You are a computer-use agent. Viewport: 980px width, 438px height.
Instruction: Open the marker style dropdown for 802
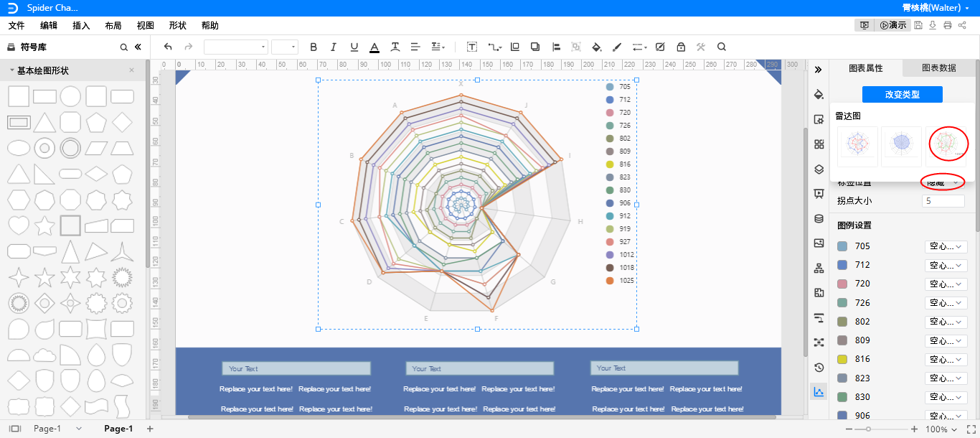coord(946,322)
